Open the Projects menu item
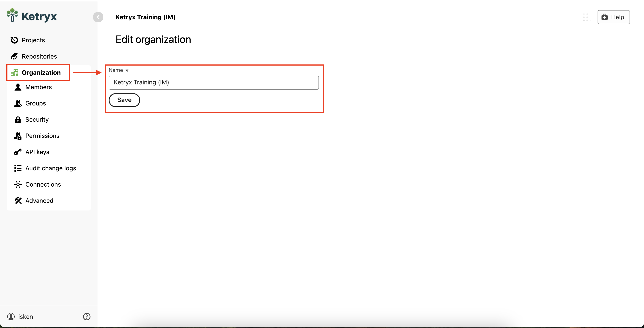Image resolution: width=644 pixels, height=328 pixels. click(33, 40)
